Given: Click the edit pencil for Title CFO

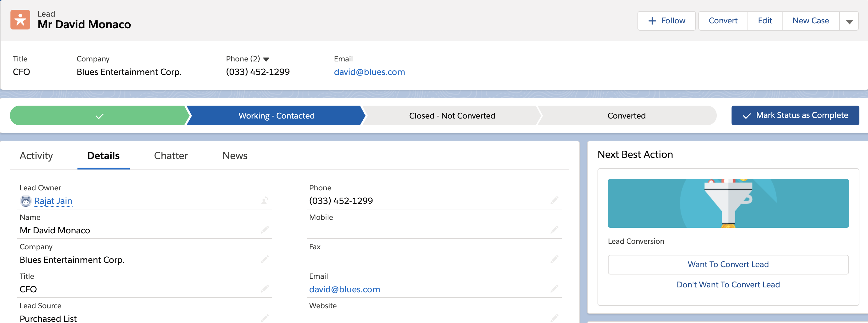Looking at the screenshot, I should pos(265,289).
